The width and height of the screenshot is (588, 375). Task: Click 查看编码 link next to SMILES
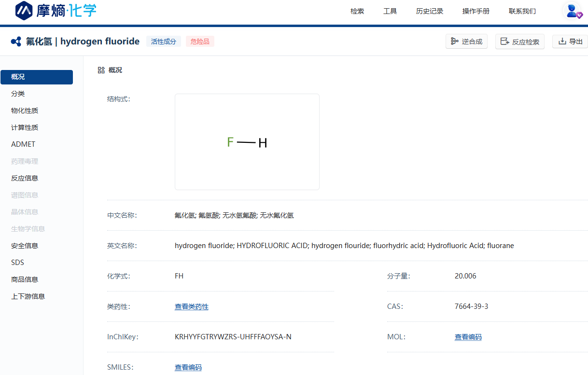(188, 367)
